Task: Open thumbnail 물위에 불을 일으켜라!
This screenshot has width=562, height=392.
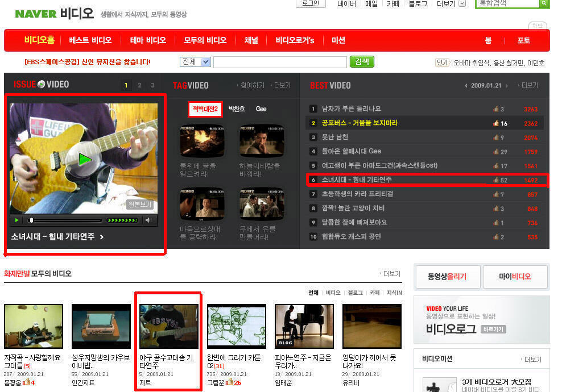Action: pos(202,141)
